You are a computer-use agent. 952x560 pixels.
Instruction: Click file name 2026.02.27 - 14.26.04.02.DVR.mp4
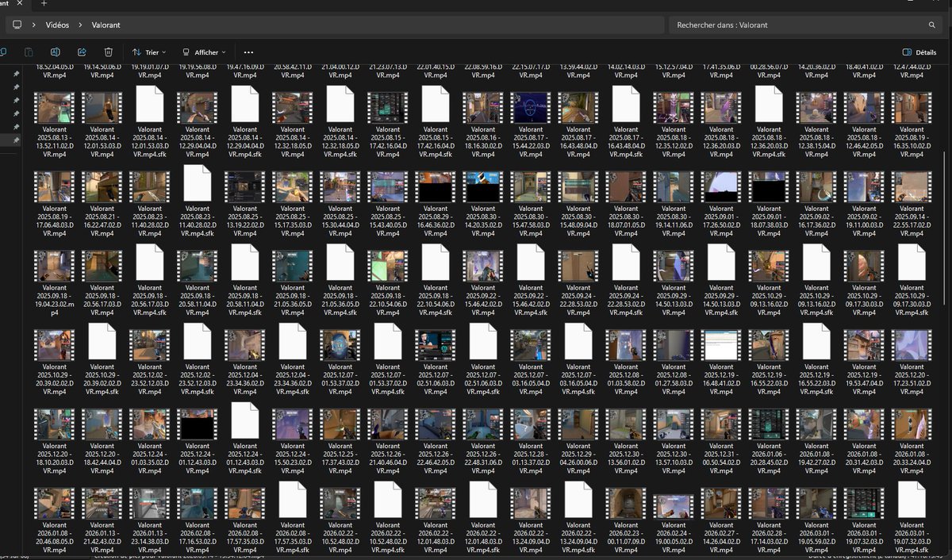tap(721, 537)
